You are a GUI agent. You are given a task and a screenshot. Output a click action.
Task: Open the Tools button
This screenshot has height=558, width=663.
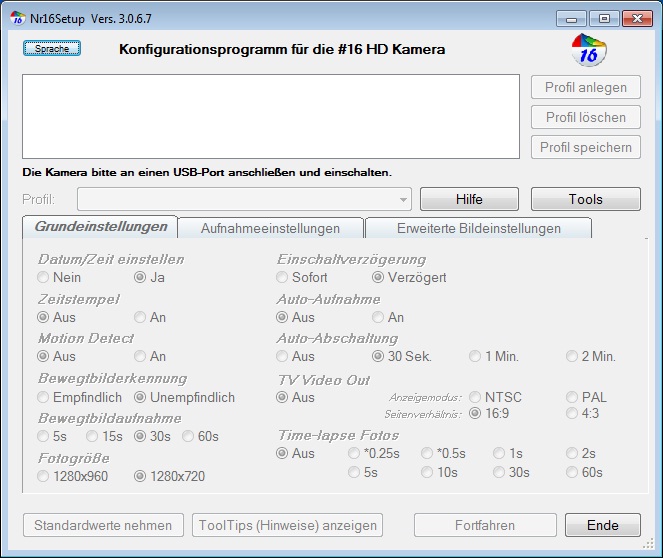click(586, 199)
